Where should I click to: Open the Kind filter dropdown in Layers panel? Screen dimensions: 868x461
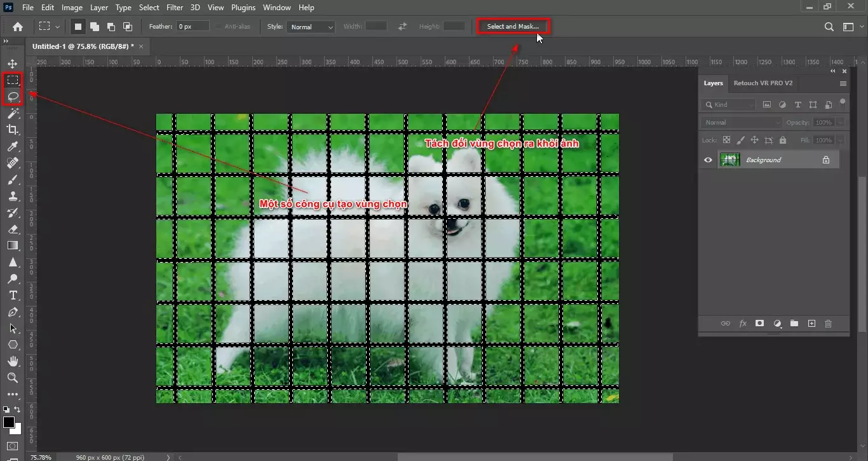click(x=728, y=104)
